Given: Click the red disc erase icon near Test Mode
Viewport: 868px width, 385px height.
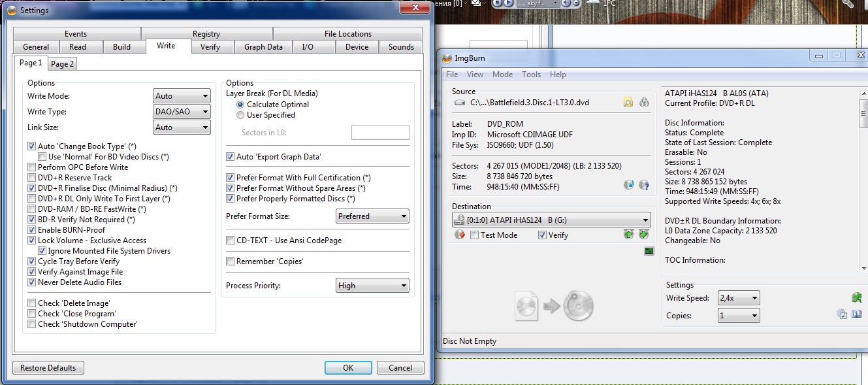Looking at the screenshot, I should [459, 235].
